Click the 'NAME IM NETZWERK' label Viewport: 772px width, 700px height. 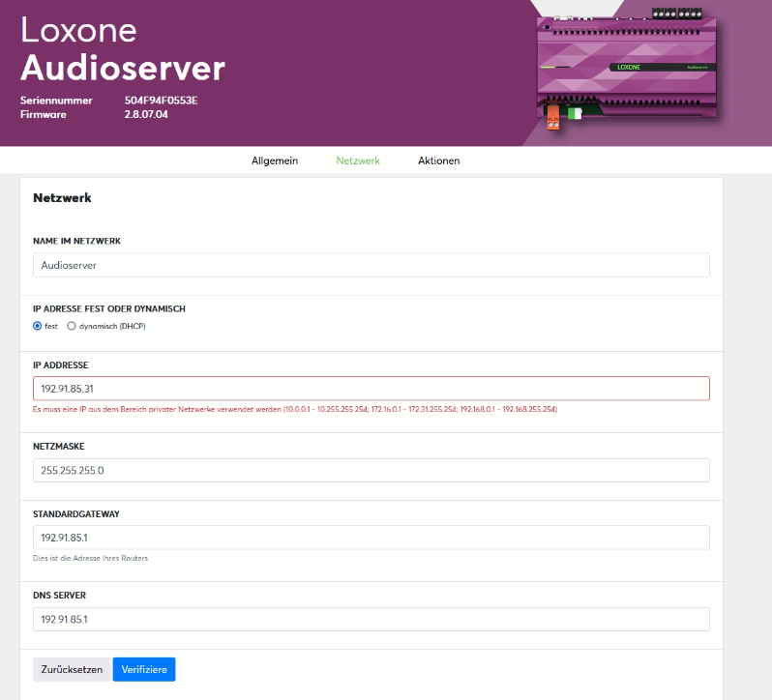tap(76, 241)
